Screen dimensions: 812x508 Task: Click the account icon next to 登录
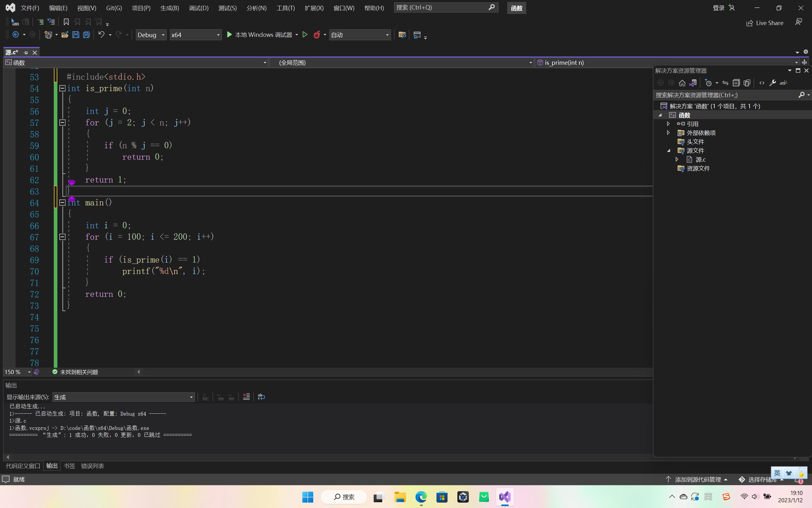(x=732, y=7)
